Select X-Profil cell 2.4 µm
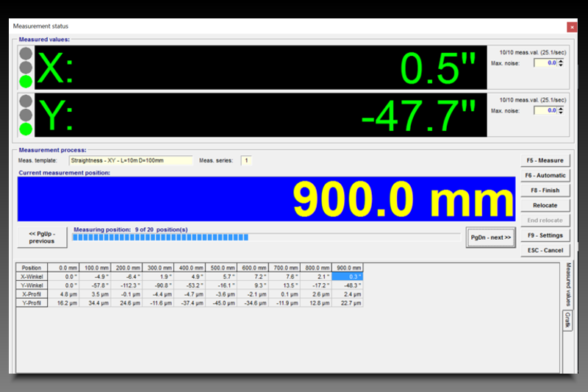Viewport: 588px width, 392px height. pyautogui.click(x=347, y=294)
